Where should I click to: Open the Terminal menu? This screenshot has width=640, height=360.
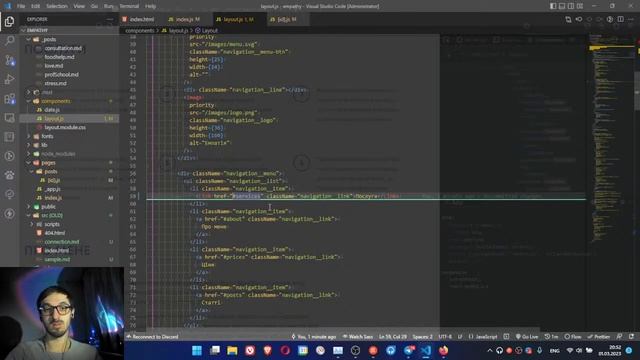pyautogui.click(x=129, y=6)
